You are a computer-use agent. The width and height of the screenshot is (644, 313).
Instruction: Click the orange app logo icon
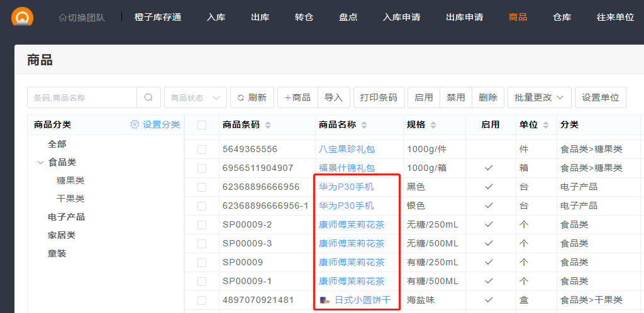point(23,17)
